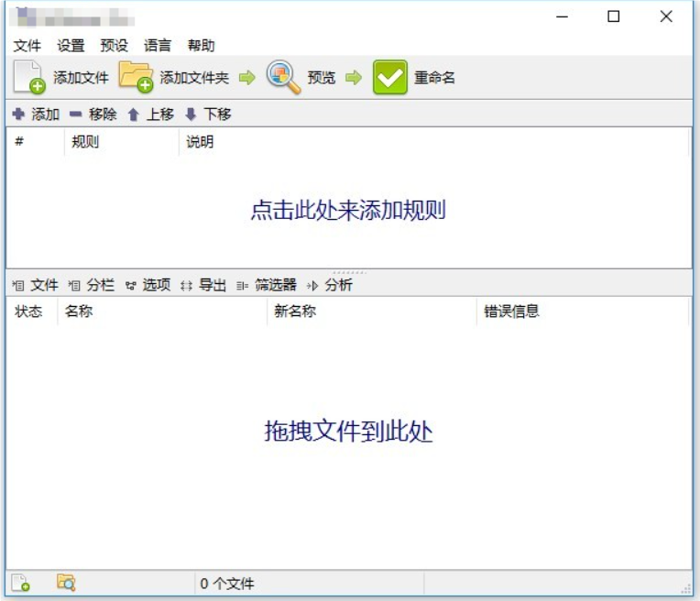Click status bar folder search icon

click(66, 583)
